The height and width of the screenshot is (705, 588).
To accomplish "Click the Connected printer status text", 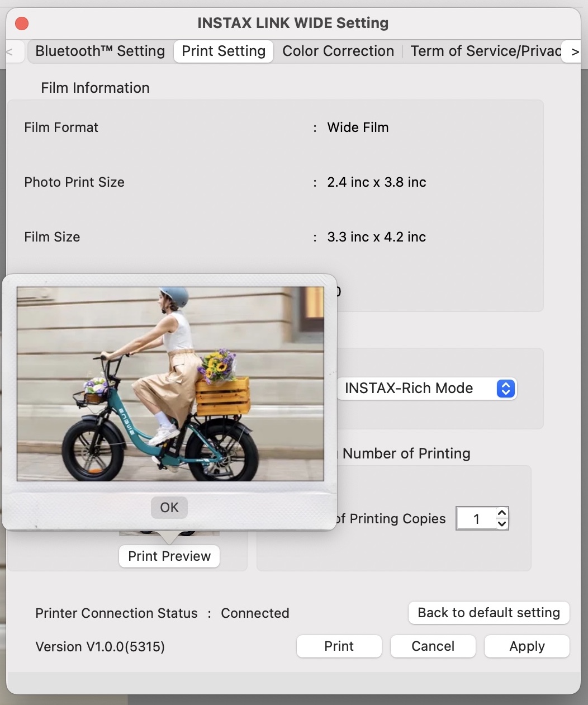I will (x=255, y=613).
